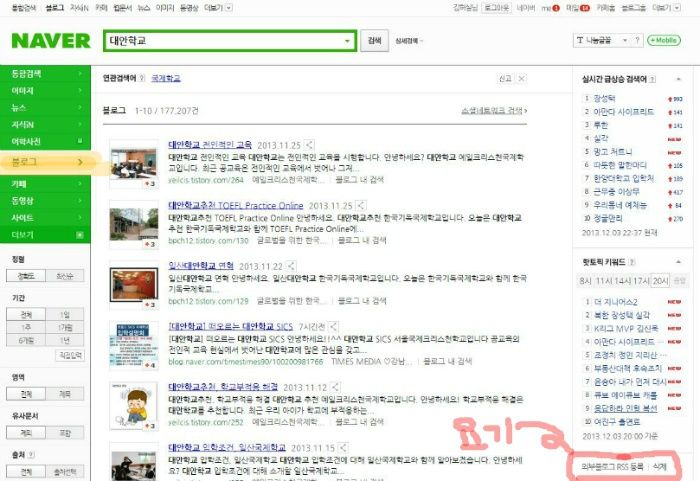Select the 8시 hot topic time tab
This screenshot has width=700, height=481.
[x=585, y=281]
